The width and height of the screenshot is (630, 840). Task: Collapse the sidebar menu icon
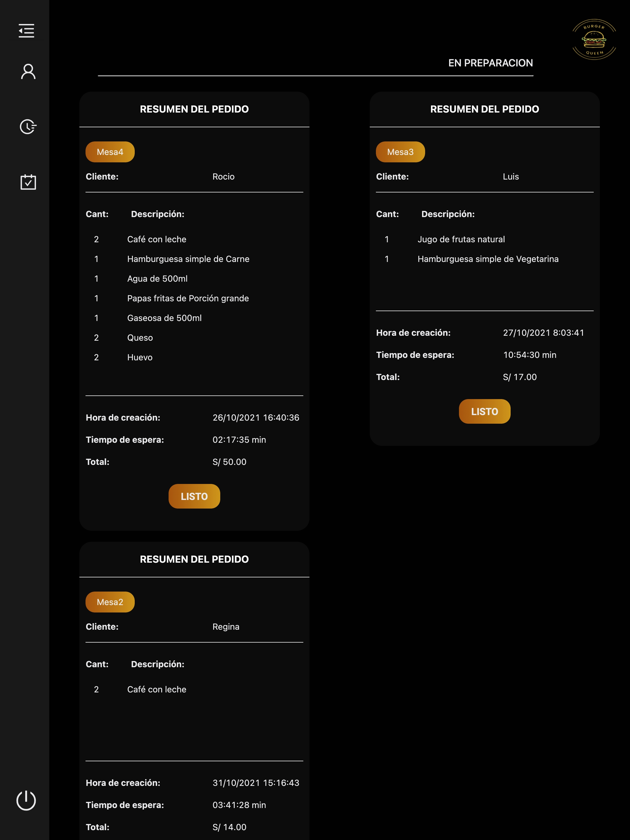coord(26,31)
